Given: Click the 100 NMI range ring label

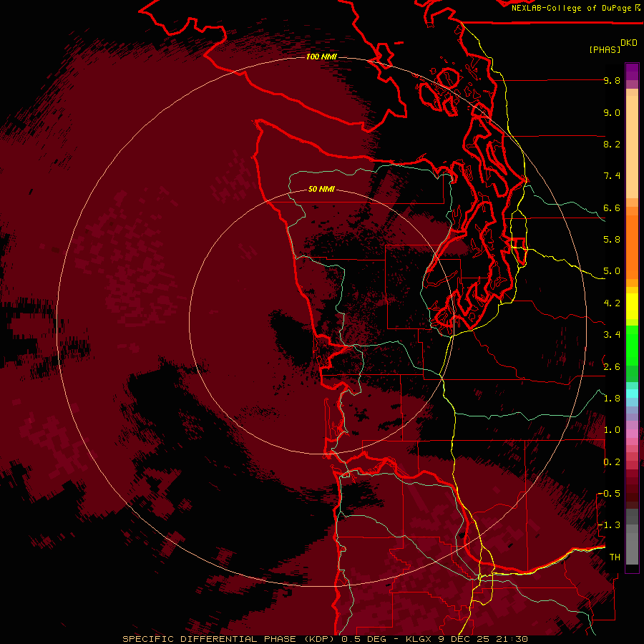Looking at the screenshot, I should click(x=321, y=57).
